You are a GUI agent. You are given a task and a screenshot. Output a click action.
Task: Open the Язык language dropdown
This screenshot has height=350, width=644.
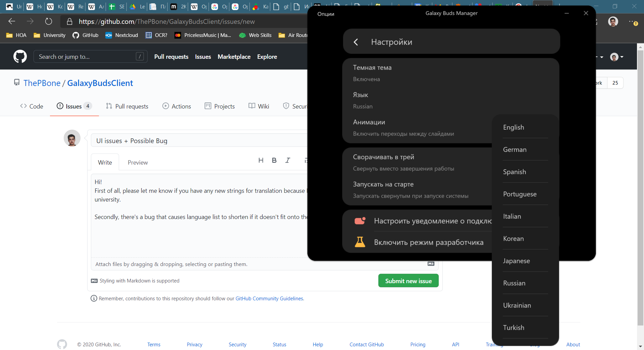[x=450, y=100]
